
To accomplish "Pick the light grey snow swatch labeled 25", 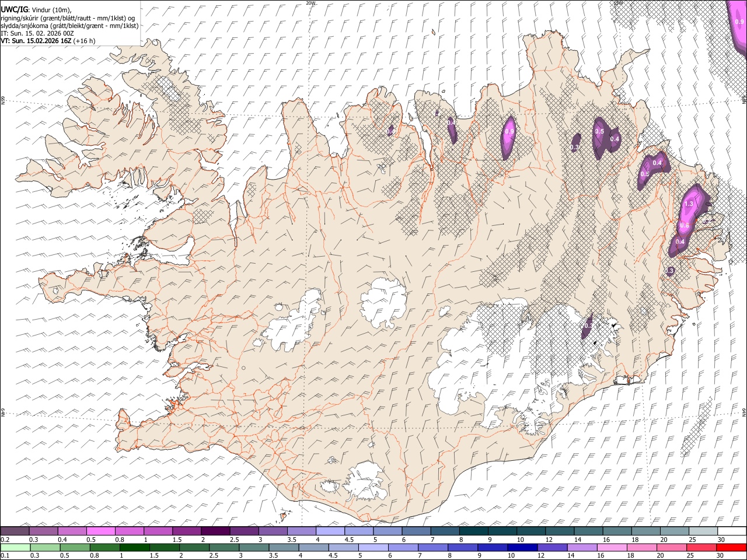I will point(703,531).
